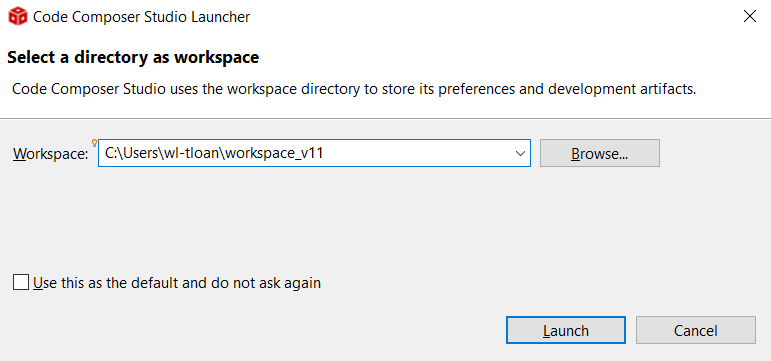Click the 'do not ask again' checkbox label
This screenshot has height=361, width=771.
click(177, 283)
